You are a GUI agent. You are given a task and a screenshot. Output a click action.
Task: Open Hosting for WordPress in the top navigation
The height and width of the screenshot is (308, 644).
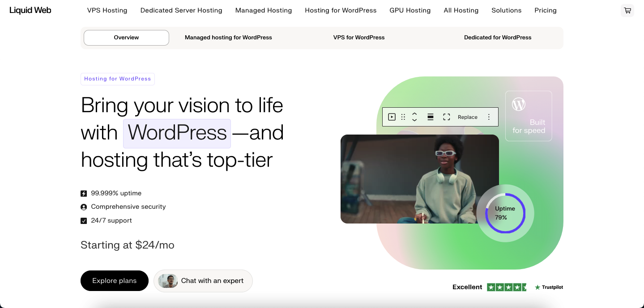pos(341,10)
